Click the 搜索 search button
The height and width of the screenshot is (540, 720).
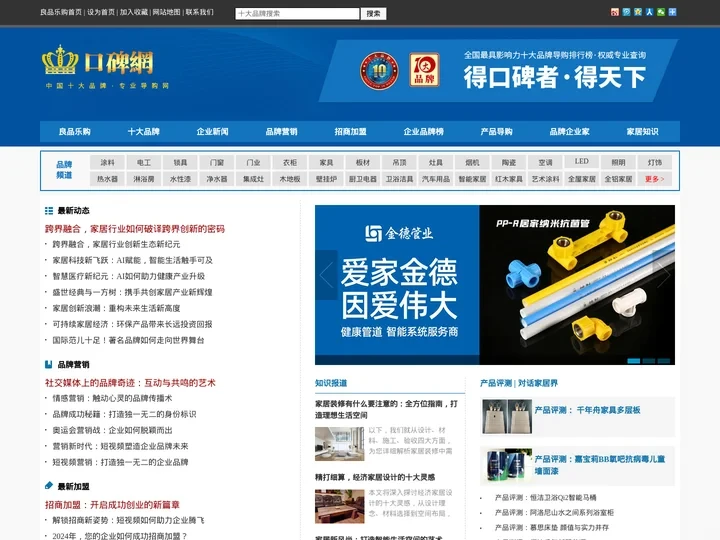tap(373, 14)
